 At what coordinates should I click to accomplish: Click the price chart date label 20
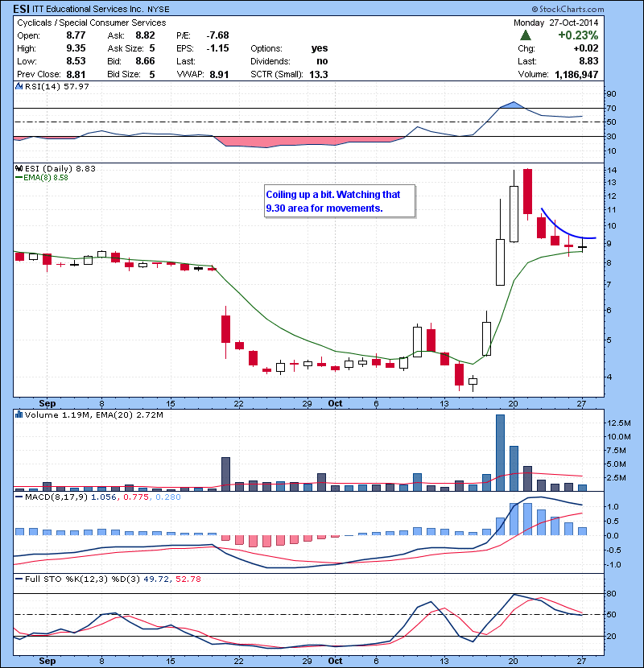coord(513,403)
